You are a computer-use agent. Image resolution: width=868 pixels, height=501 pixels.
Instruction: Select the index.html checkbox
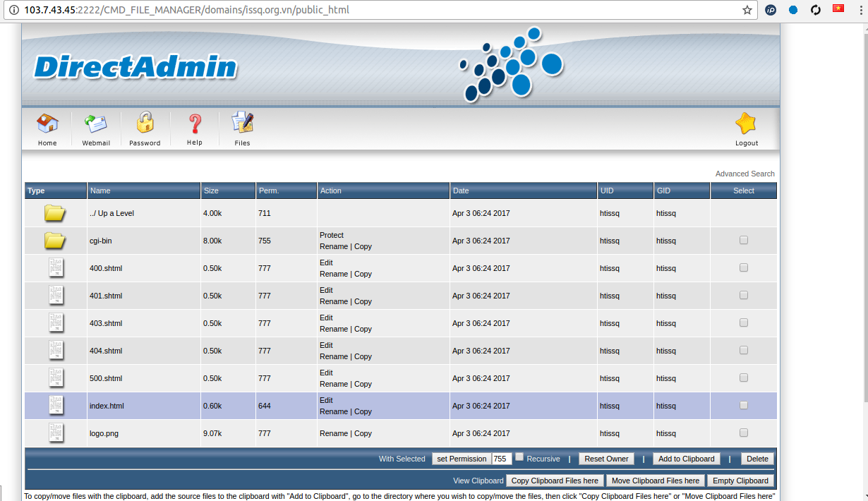(744, 405)
